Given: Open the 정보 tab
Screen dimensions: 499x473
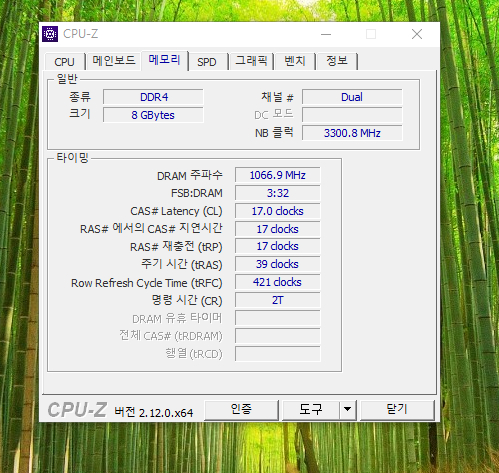Looking at the screenshot, I should (x=337, y=61).
